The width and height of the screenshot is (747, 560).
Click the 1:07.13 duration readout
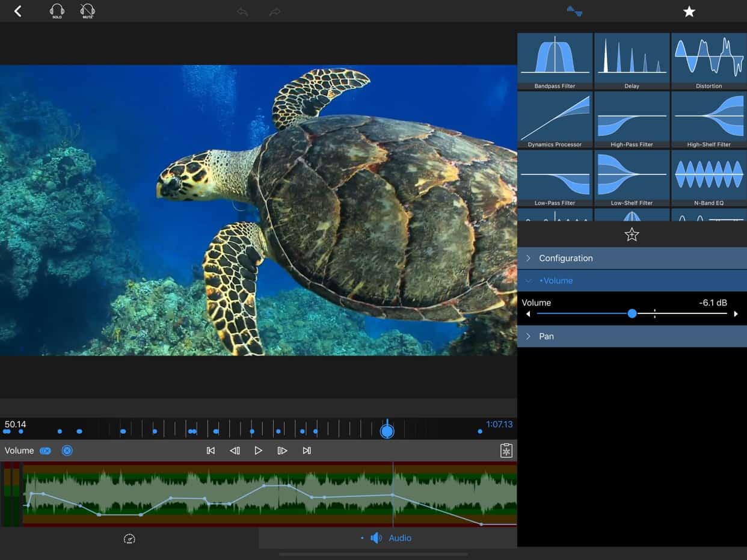point(499,424)
